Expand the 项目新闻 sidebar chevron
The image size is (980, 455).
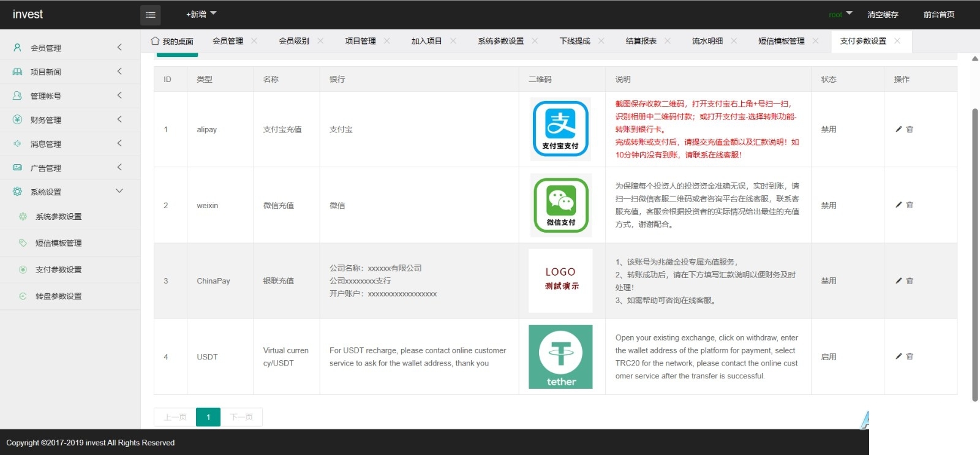click(119, 72)
